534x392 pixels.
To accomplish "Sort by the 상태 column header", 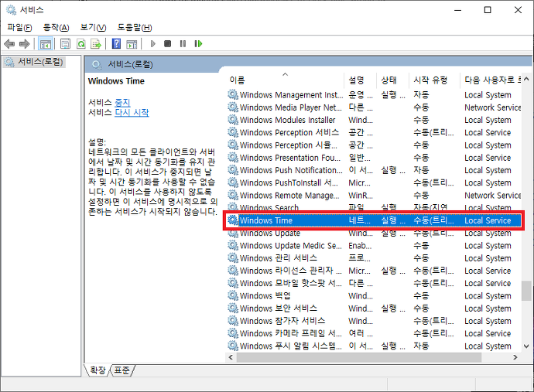I will (x=392, y=80).
